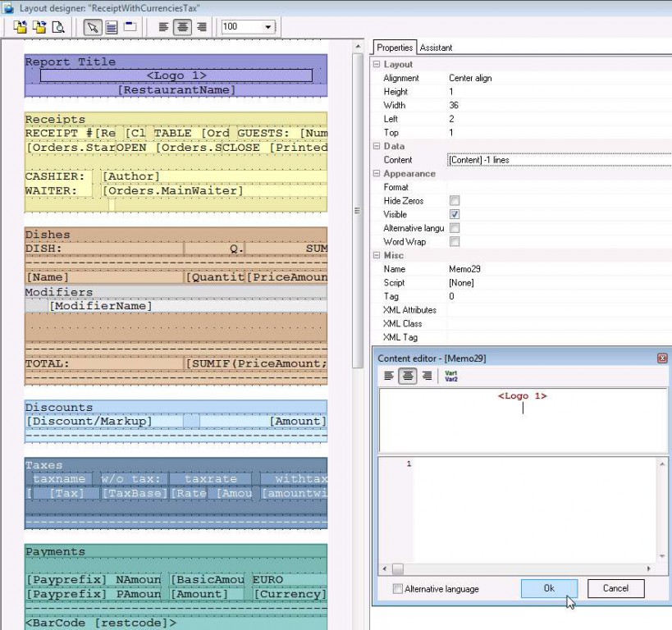Select the [Author] field
Screen dimensions: 672x630
tap(214, 176)
